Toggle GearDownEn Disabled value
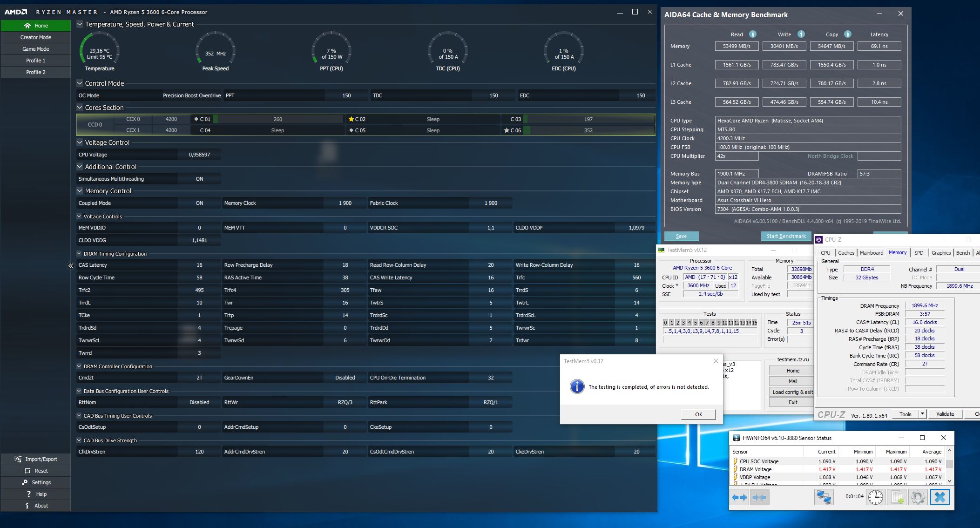Screen dimensions: 980x528 click(x=345, y=378)
